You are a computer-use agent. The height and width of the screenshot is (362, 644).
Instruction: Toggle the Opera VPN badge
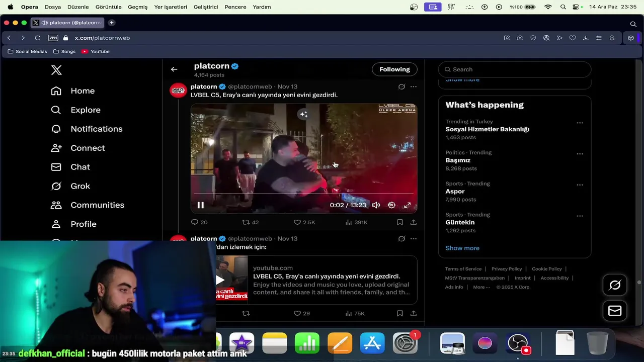pos(53,38)
